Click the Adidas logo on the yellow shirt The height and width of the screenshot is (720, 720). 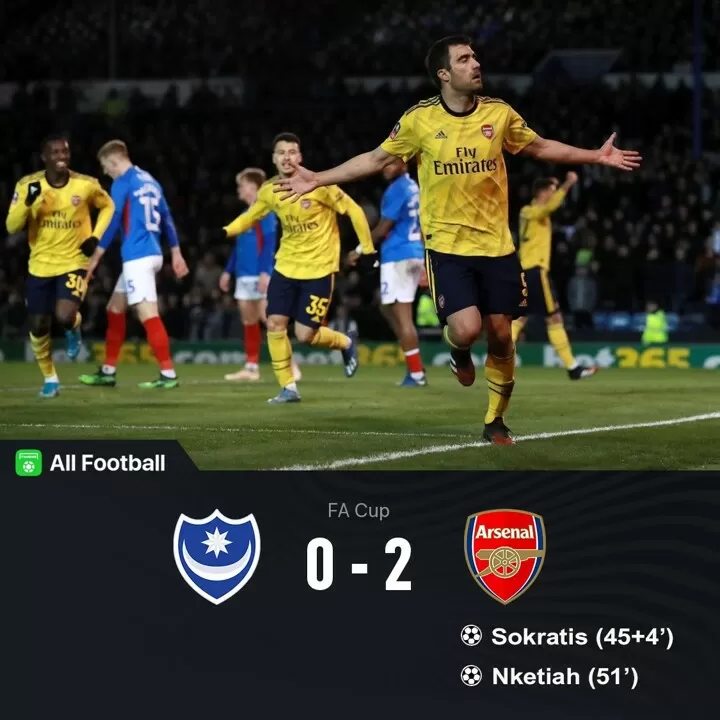441,135
